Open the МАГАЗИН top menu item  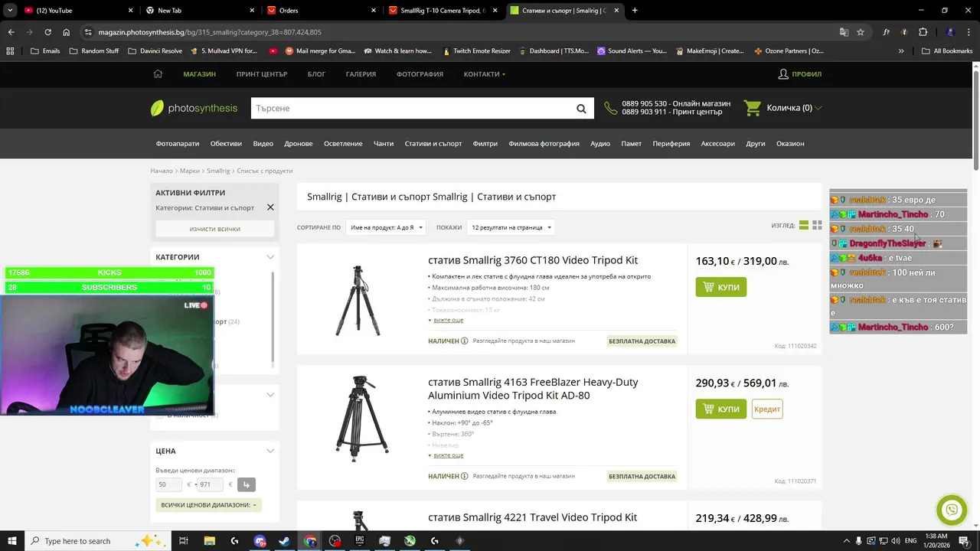pyautogui.click(x=199, y=74)
